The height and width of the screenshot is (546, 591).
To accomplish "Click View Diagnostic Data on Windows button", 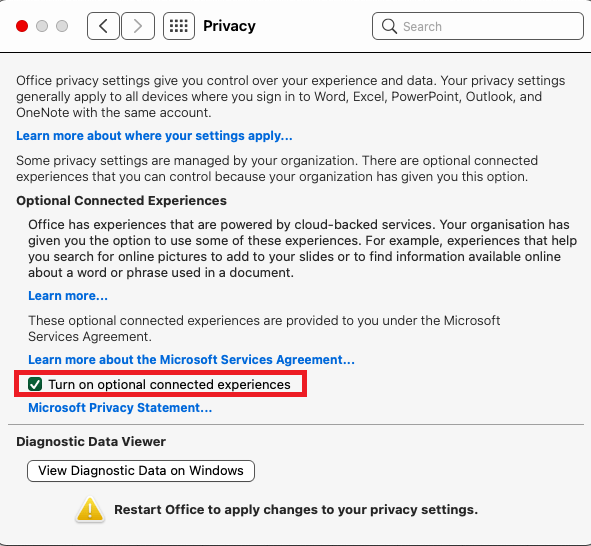I will 141,471.
